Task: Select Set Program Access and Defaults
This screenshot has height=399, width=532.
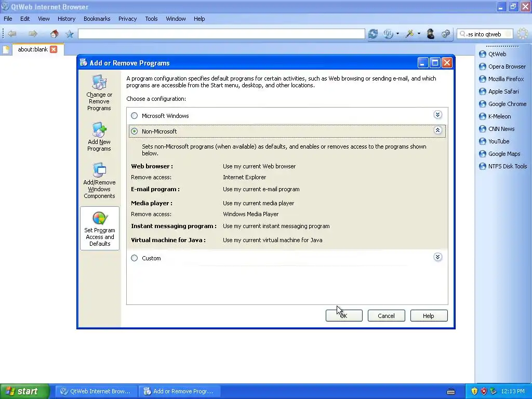Action: pos(100,229)
